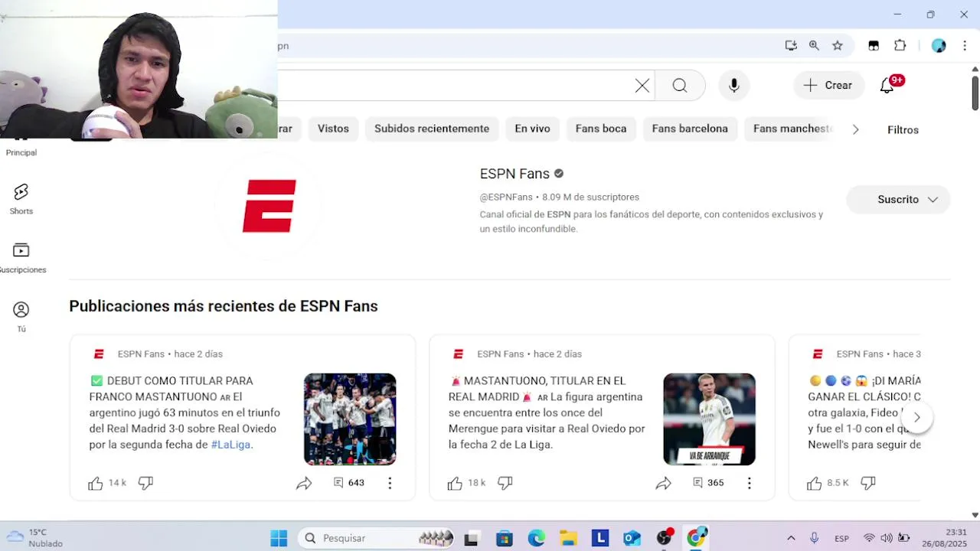Open the volume control in the tray
980x551 pixels.
pyautogui.click(x=887, y=538)
